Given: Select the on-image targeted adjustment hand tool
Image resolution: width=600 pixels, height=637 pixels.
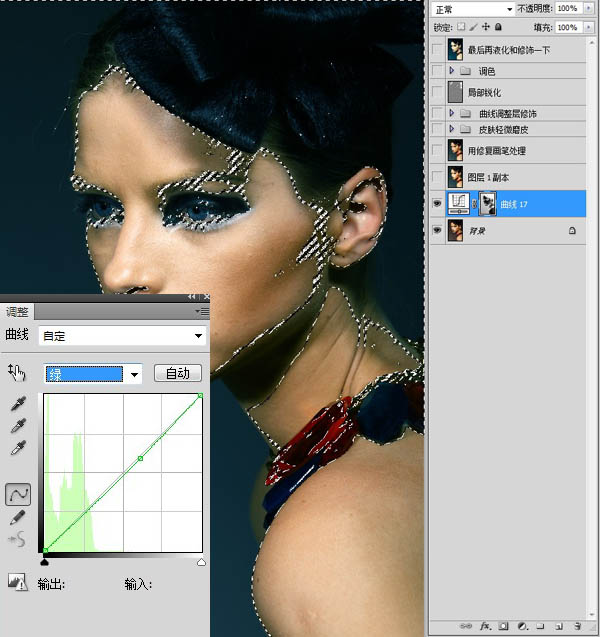Looking at the screenshot, I should click(17, 373).
